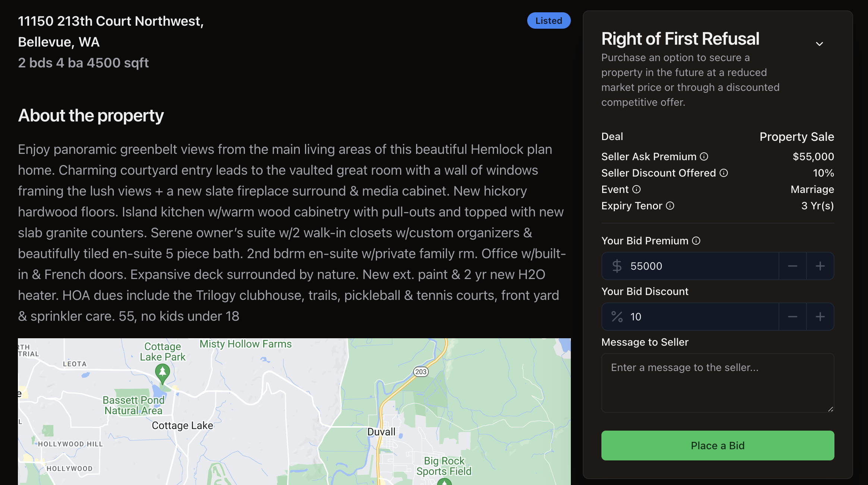Click info icon beside Seller Ask Premium
Screen dimensions: 868x485
(x=704, y=156)
